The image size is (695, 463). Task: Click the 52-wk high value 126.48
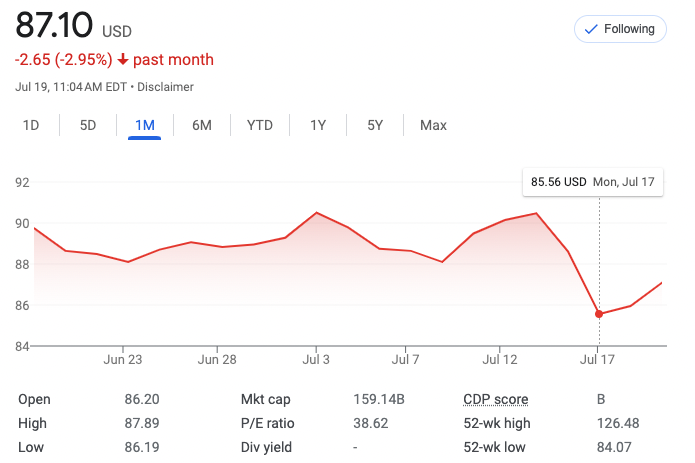(617, 423)
